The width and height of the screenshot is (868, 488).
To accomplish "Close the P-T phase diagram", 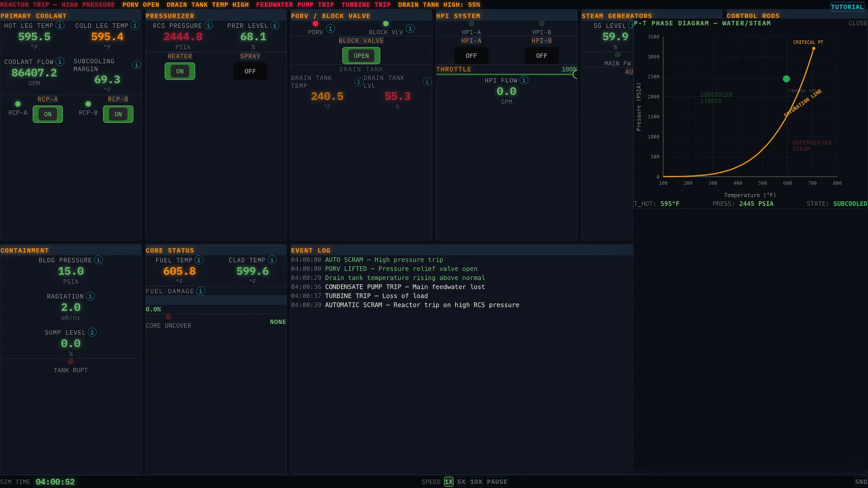I will tap(858, 23).
